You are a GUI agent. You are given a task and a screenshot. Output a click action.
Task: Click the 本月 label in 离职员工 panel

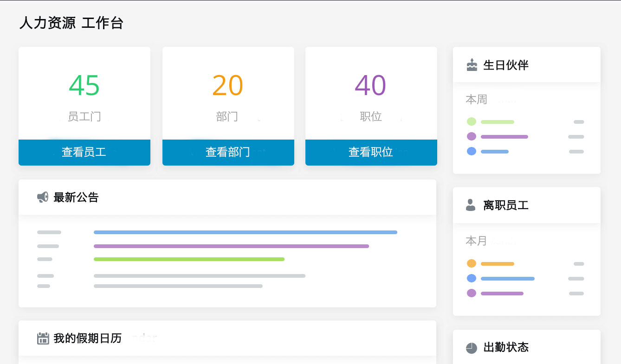477,241
